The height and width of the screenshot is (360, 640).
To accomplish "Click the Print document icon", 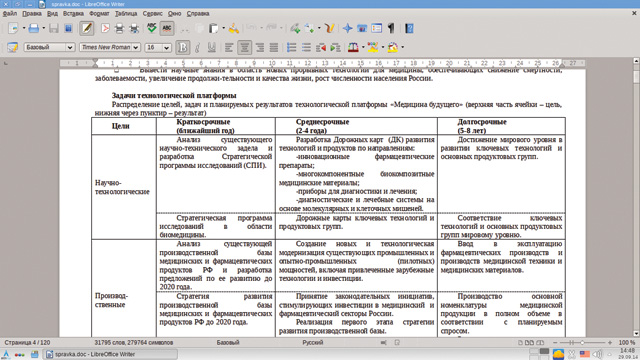I will 119,28.
